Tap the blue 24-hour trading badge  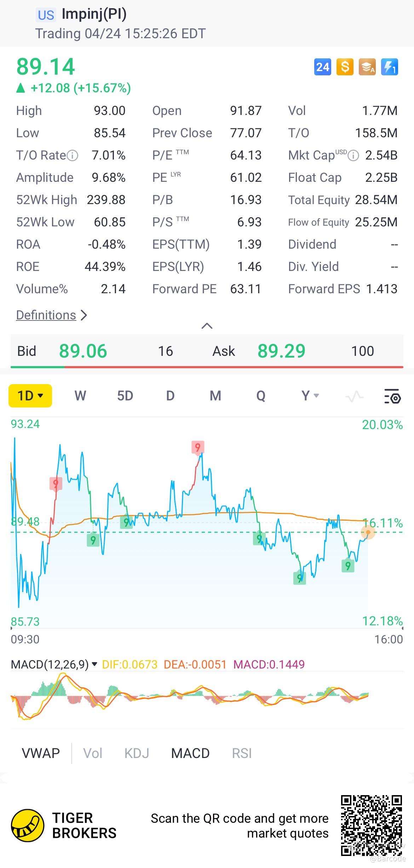coord(322,67)
